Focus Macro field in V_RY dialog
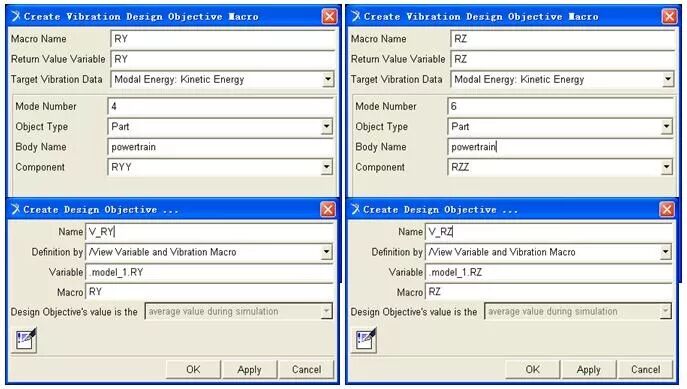 209,292
